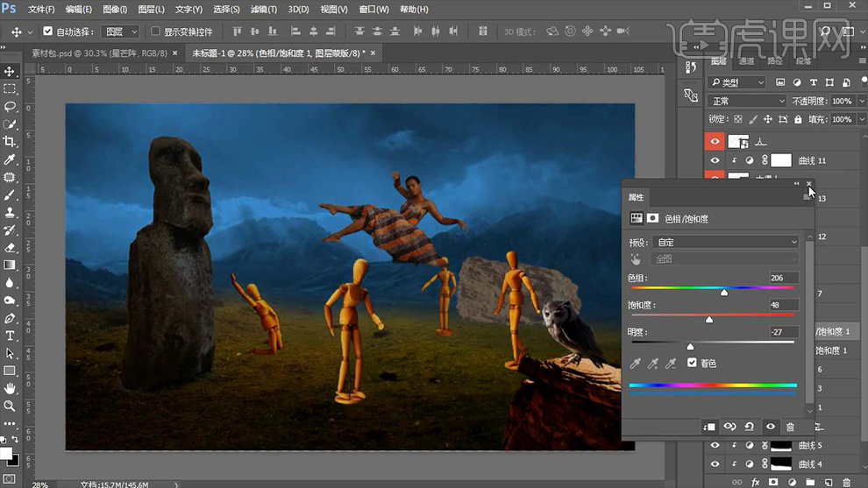Select the Pen tool
Screen dimensions: 868x488
[10, 318]
